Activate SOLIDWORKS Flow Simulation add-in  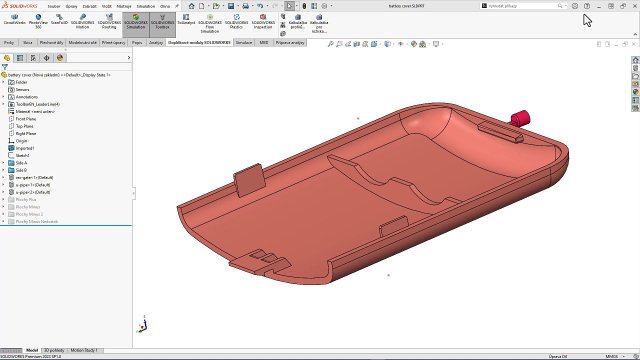[x=210, y=24]
